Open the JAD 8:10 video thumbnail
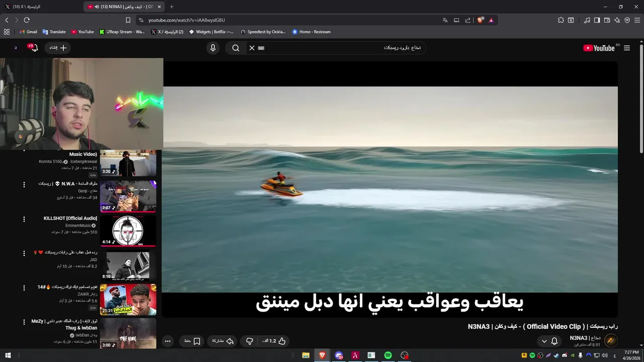This screenshot has width=644, height=362. (x=128, y=265)
